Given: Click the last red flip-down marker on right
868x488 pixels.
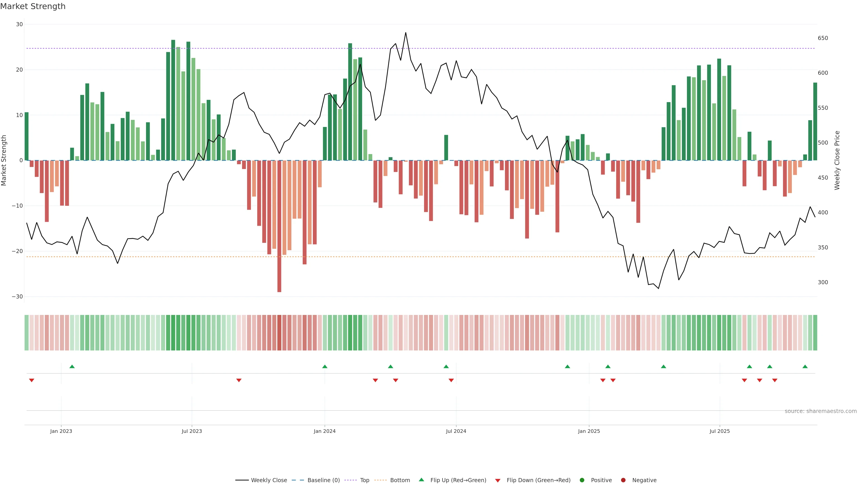Looking at the screenshot, I should 775,380.
